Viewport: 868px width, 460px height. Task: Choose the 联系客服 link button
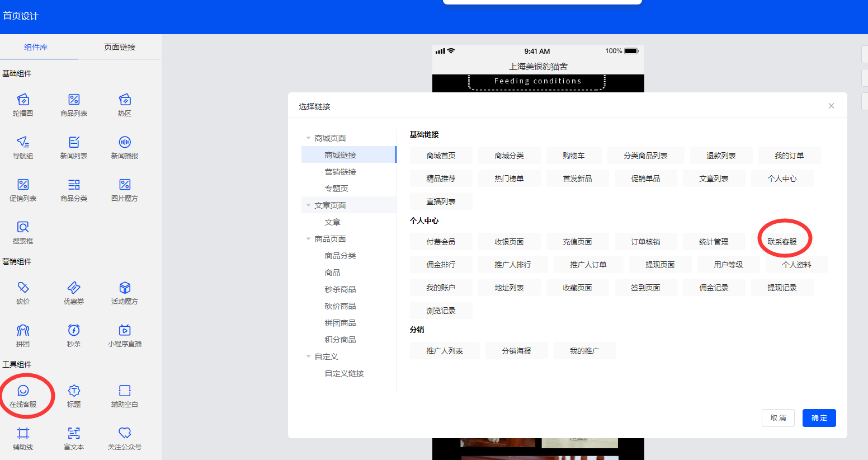pyautogui.click(x=782, y=242)
